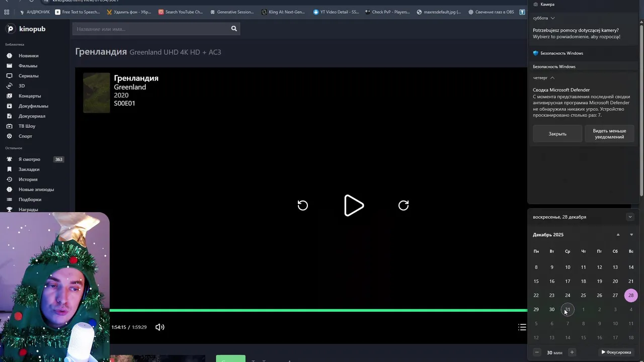Open the Свечение глаз в OBS bookmark
This screenshot has height=362, width=644.
coord(491,12)
